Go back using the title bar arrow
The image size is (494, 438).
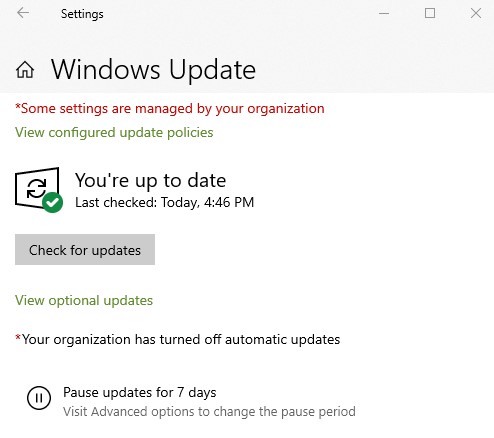click(23, 13)
